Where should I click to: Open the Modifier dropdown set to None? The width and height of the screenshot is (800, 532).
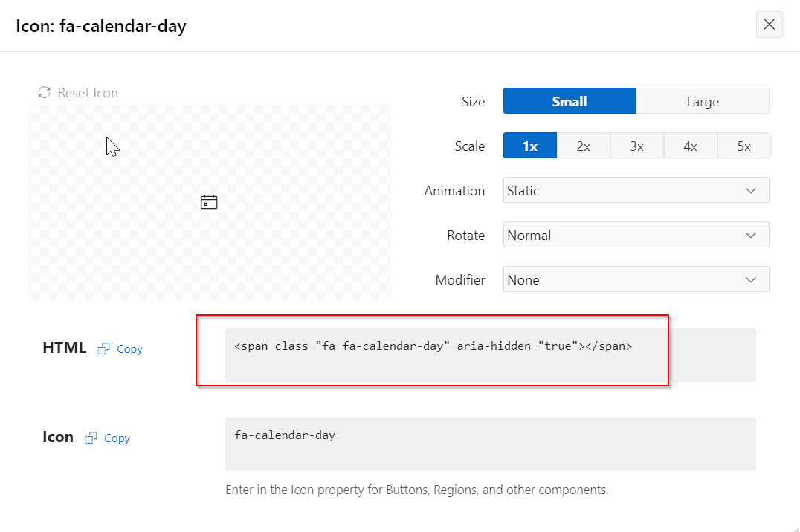pyautogui.click(x=636, y=279)
